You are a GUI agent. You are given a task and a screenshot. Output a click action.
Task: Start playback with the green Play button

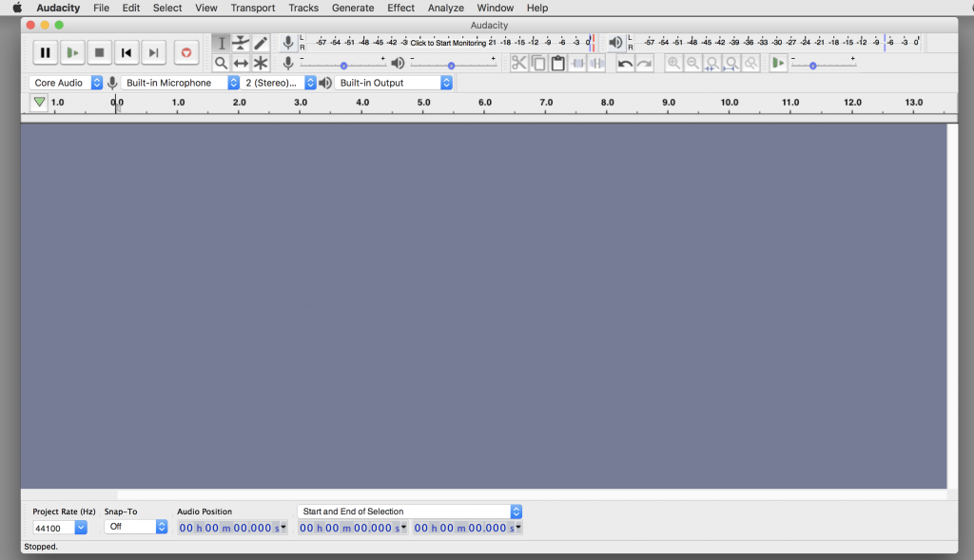[72, 53]
